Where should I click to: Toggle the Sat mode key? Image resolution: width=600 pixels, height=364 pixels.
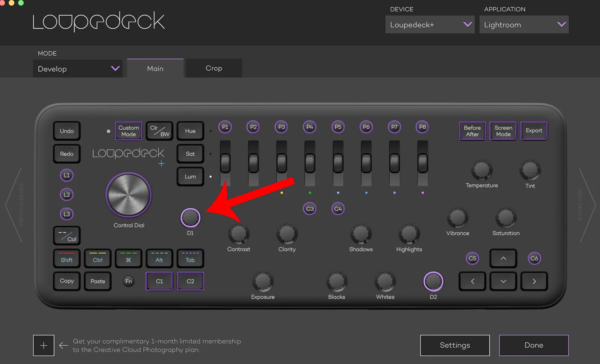(190, 154)
